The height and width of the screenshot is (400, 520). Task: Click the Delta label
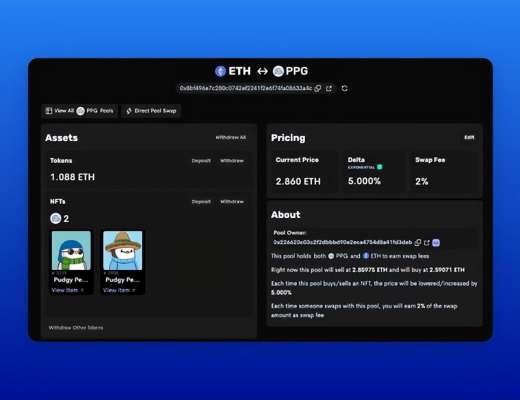[x=356, y=160]
